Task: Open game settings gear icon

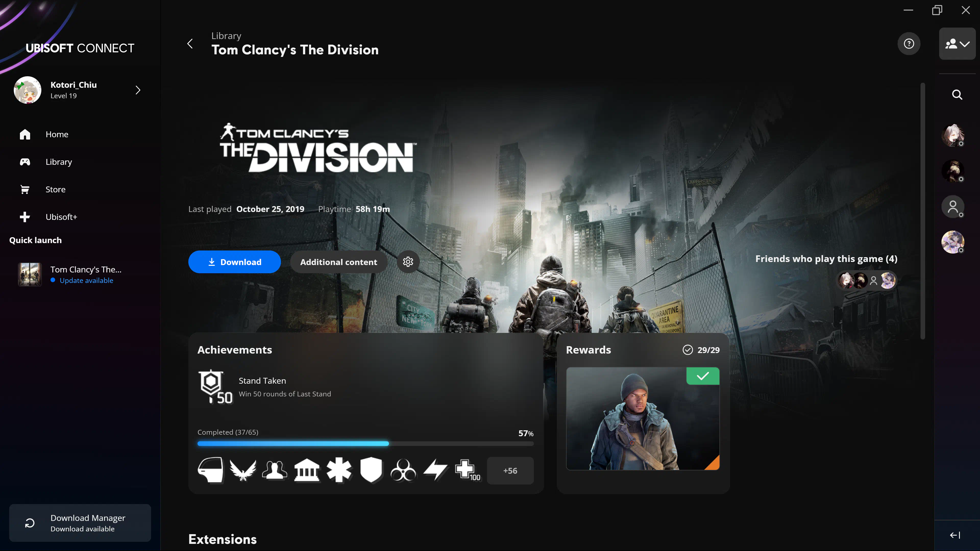Action: pyautogui.click(x=408, y=262)
